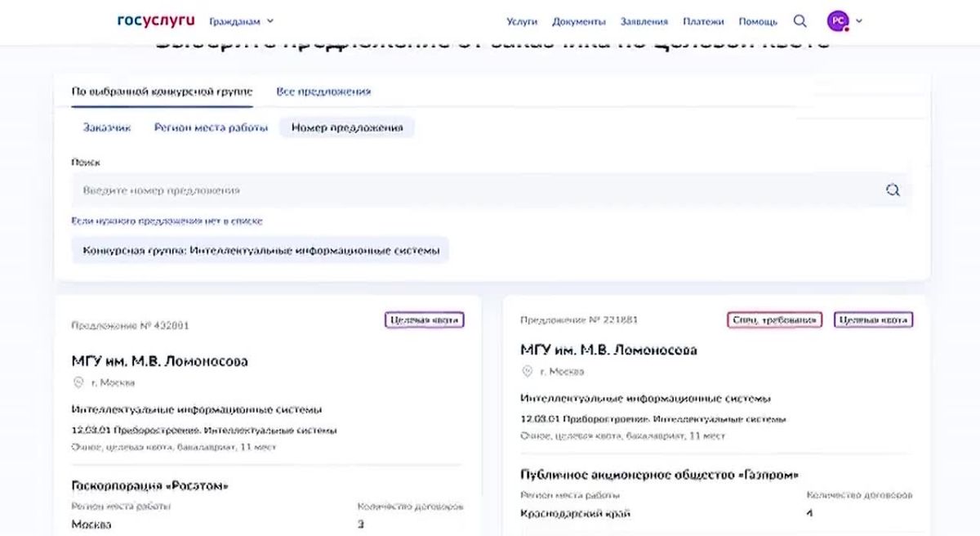980x536 pixels.
Task: Click the location pin in Газпром card
Action: (528, 371)
